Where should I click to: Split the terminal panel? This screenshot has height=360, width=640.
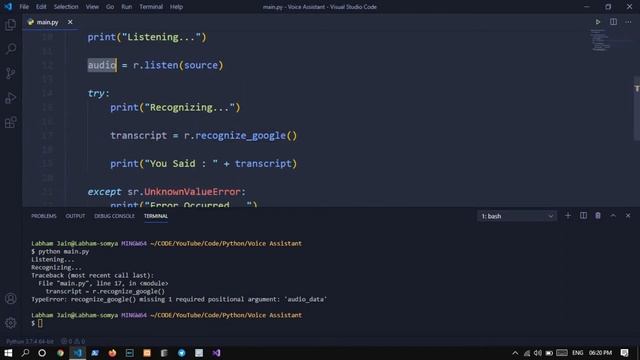pyautogui.click(x=583, y=216)
